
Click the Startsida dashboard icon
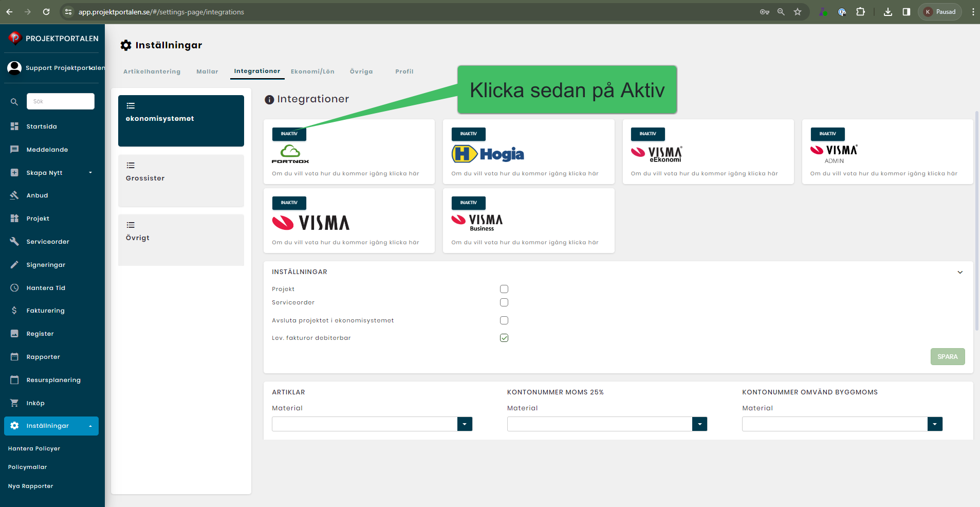click(14, 126)
